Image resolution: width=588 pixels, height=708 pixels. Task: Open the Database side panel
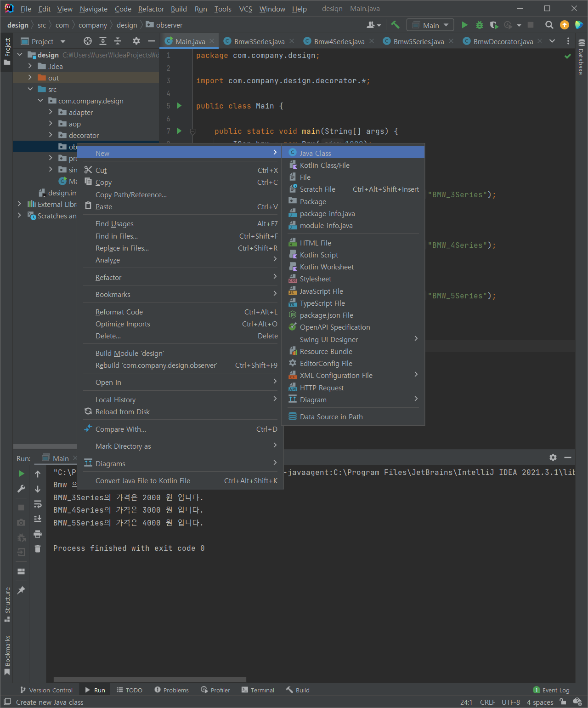(x=581, y=57)
